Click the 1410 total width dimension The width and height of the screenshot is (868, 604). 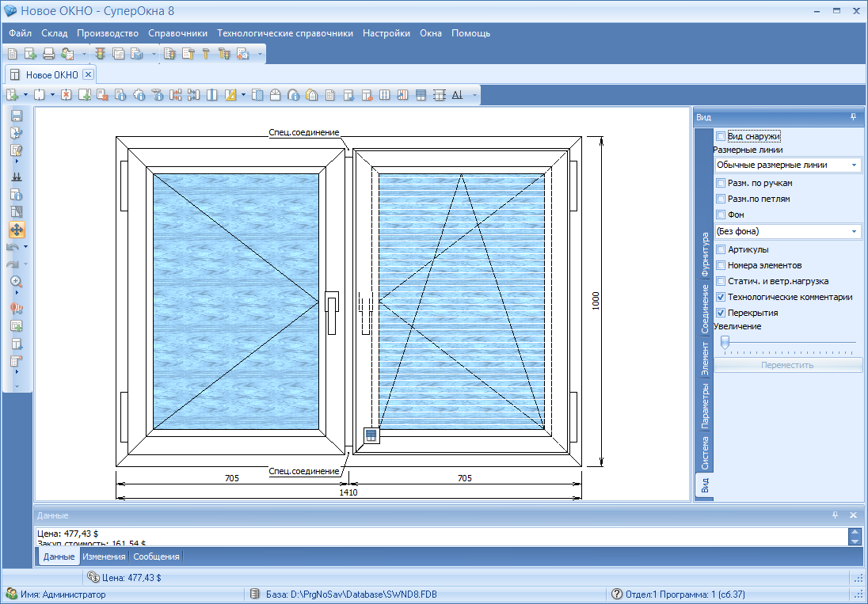pos(348,492)
